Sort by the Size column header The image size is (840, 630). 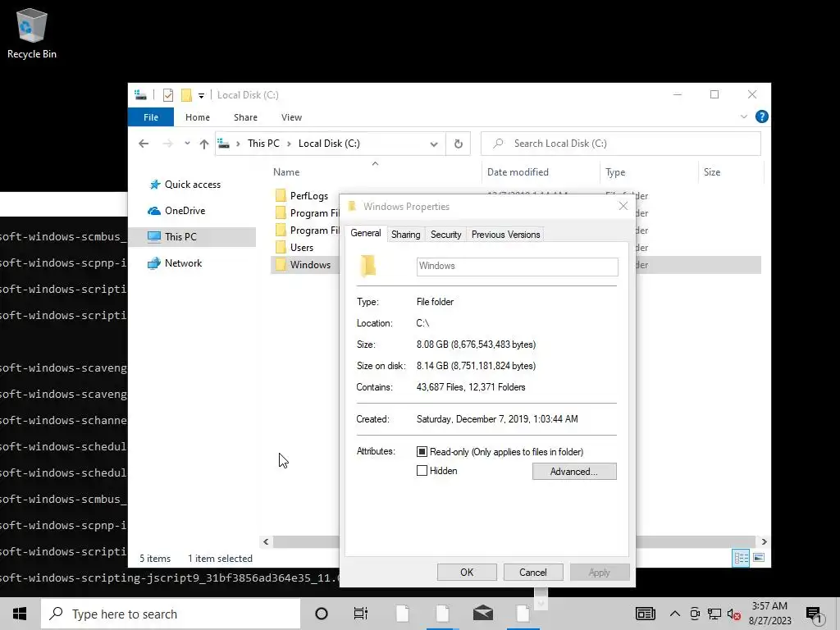(712, 172)
